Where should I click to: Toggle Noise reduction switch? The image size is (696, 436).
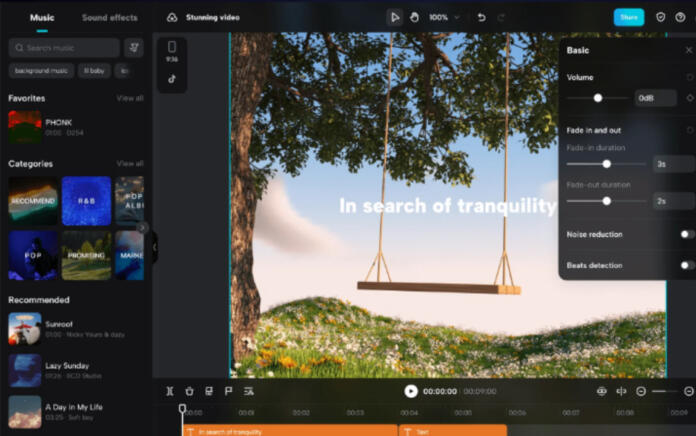point(687,234)
